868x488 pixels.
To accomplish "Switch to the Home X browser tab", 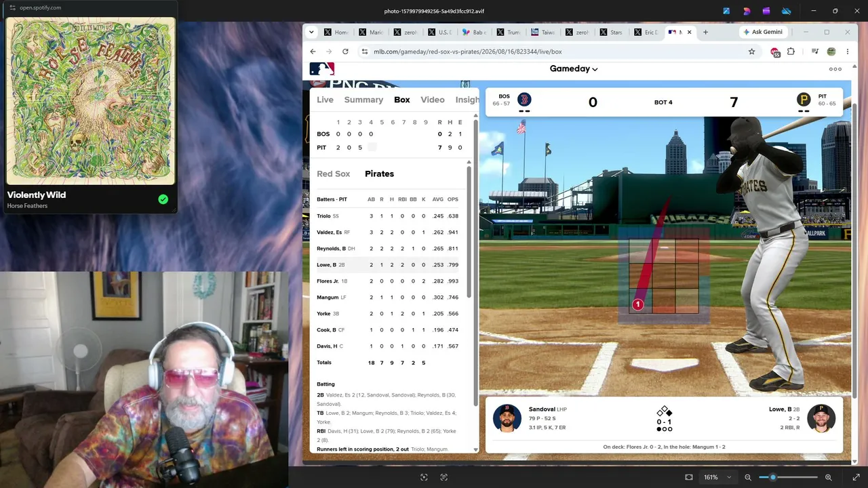I will 336,32.
